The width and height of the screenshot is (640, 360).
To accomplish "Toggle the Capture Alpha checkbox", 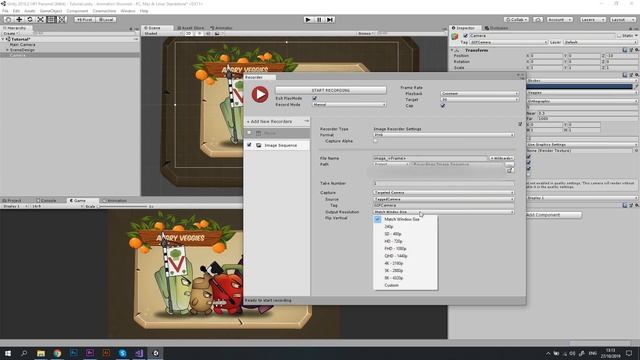I will [376, 141].
